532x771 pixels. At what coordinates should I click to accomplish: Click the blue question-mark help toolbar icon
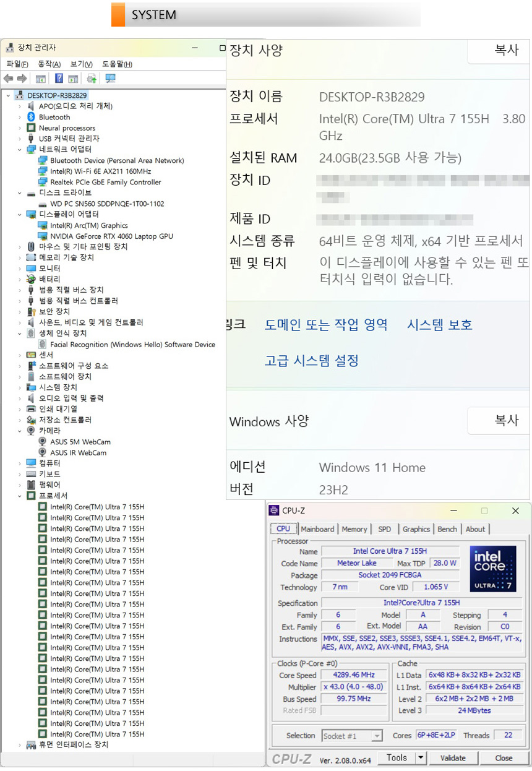[x=59, y=79]
